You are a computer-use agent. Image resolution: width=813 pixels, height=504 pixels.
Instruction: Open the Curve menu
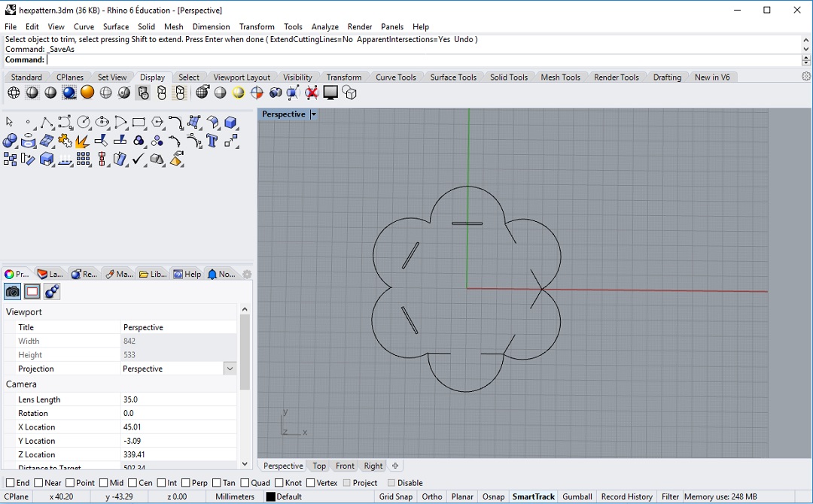[84, 26]
